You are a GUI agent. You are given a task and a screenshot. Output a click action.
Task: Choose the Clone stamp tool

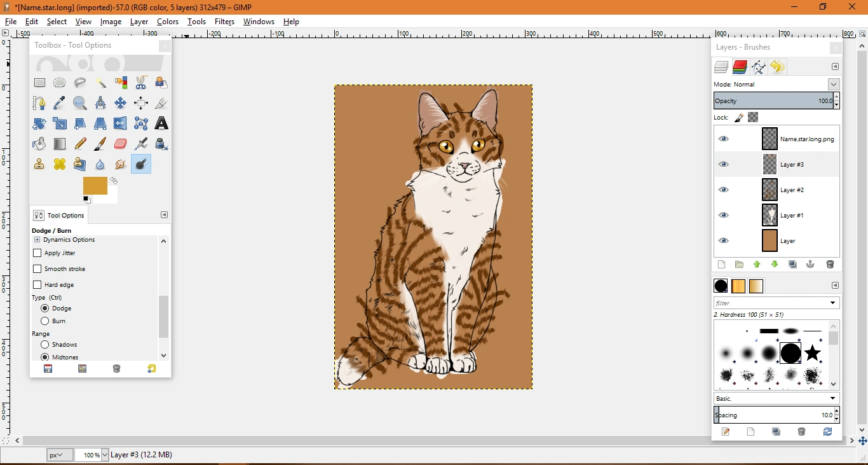click(x=39, y=164)
